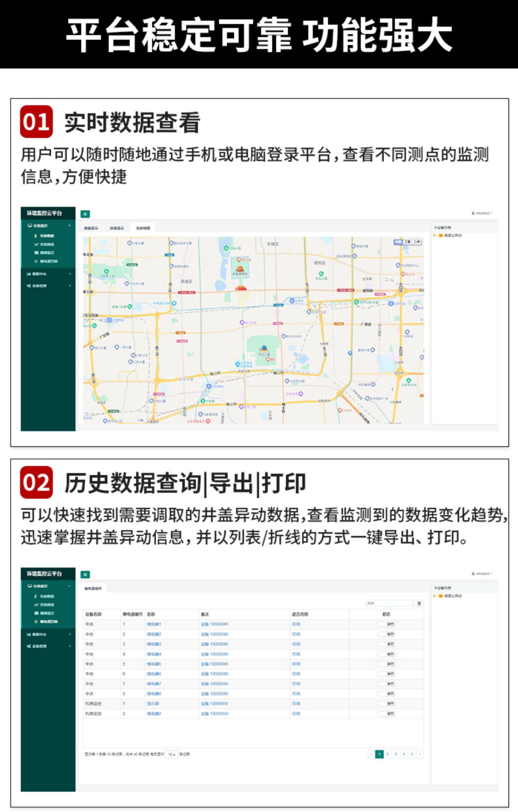518x812 pixels.
Task: Open 继电器控制 in the map screenshot sidebar
Action: click(46, 261)
